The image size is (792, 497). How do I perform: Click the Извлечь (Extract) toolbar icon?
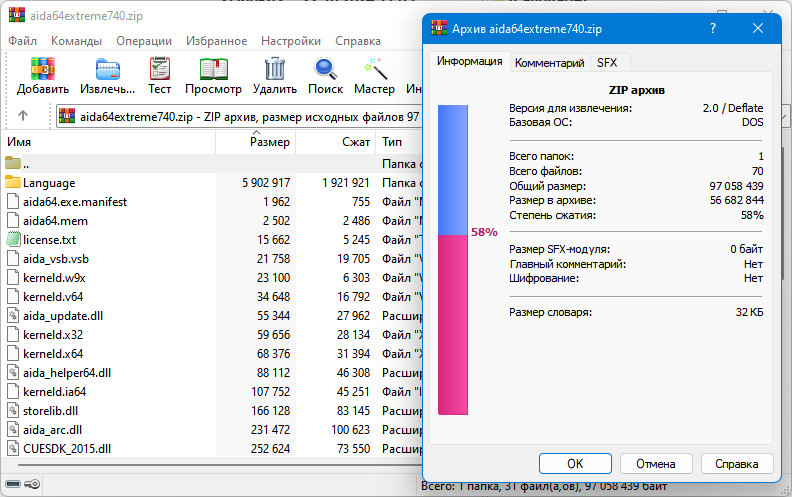[x=108, y=69]
